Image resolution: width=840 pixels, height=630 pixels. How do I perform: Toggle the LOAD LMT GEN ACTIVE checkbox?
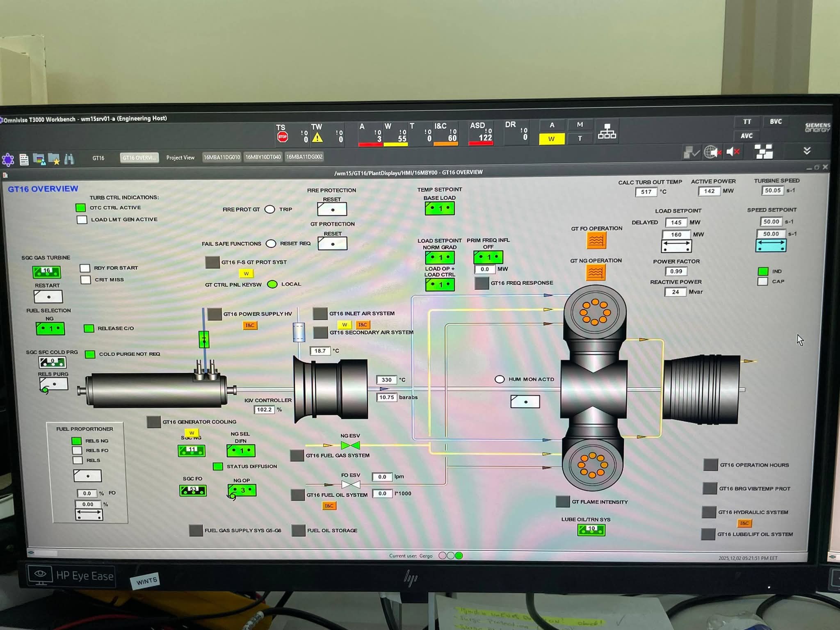[x=82, y=219]
